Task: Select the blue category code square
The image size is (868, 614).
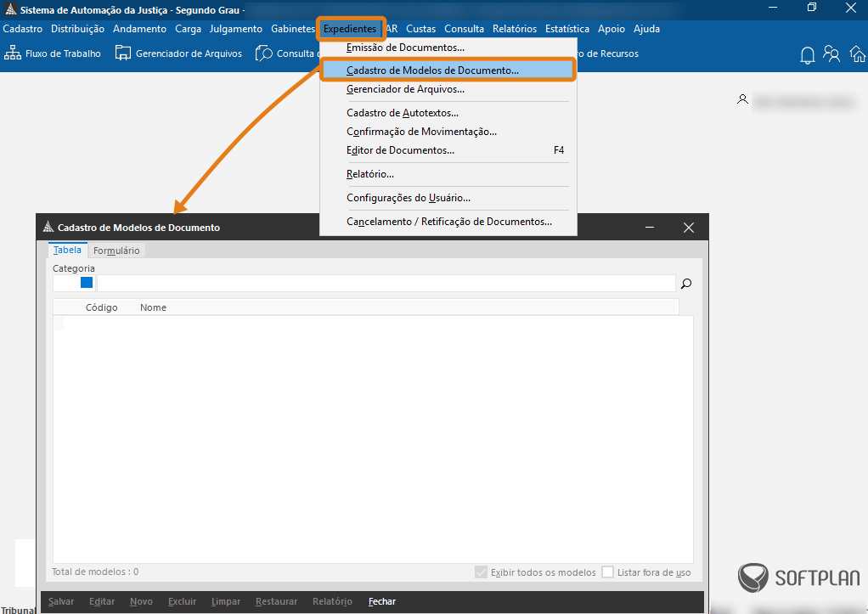Action: [x=87, y=283]
